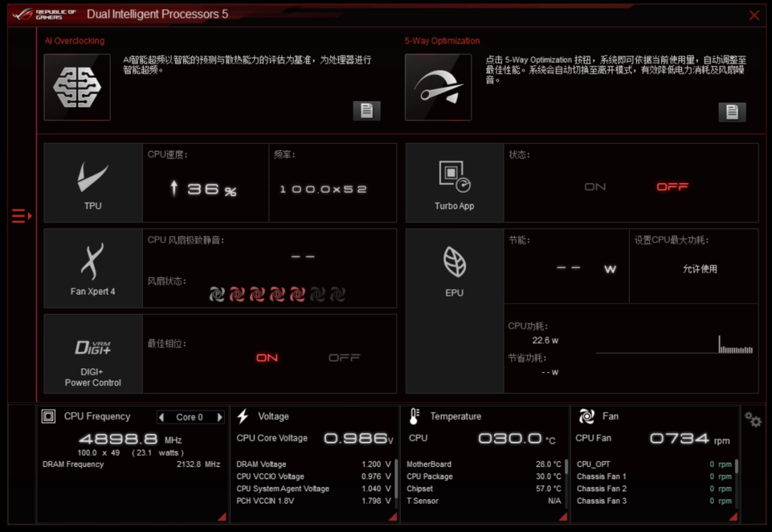Image resolution: width=772 pixels, height=532 pixels.
Task: Click the PCH VCCIN 1.8V row
Action: click(x=314, y=501)
